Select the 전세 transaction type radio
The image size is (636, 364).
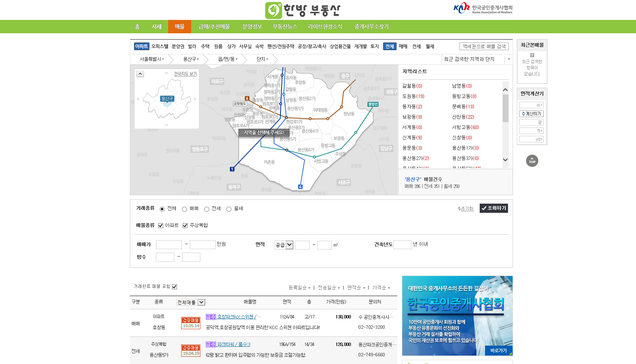pos(207,209)
